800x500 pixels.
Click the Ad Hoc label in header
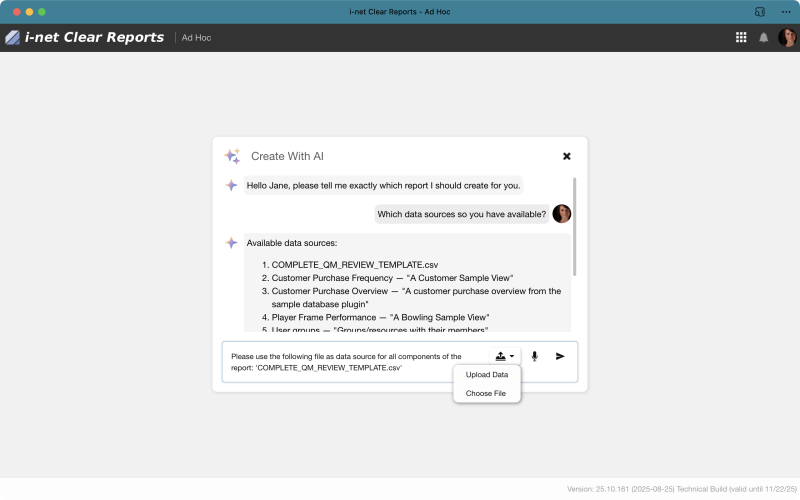coord(196,38)
